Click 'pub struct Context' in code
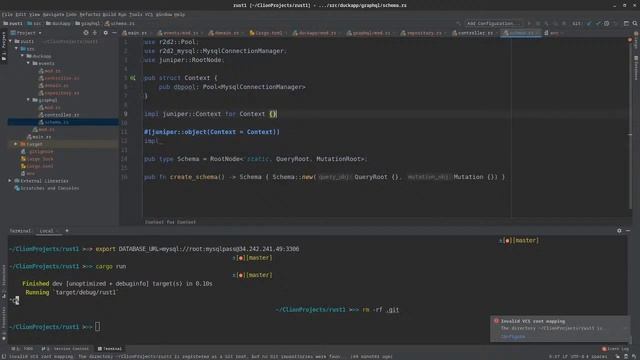The width and height of the screenshot is (640, 360). [x=177, y=78]
